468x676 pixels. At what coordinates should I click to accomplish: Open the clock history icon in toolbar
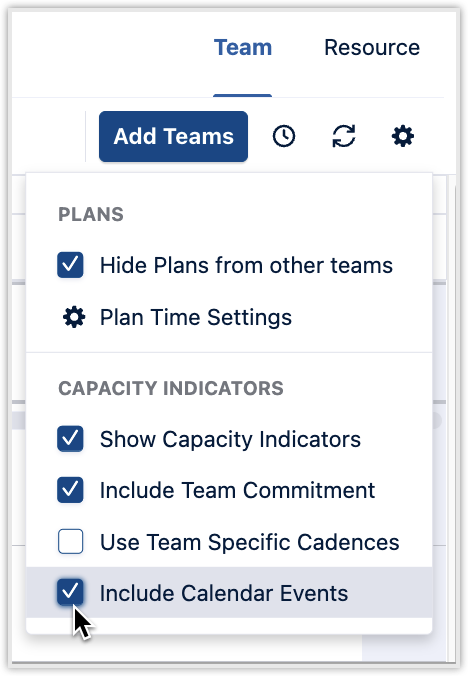point(284,137)
